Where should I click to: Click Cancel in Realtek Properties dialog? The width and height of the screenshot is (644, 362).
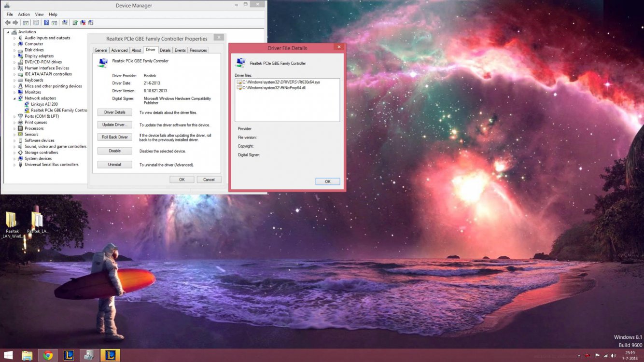(x=209, y=180)
